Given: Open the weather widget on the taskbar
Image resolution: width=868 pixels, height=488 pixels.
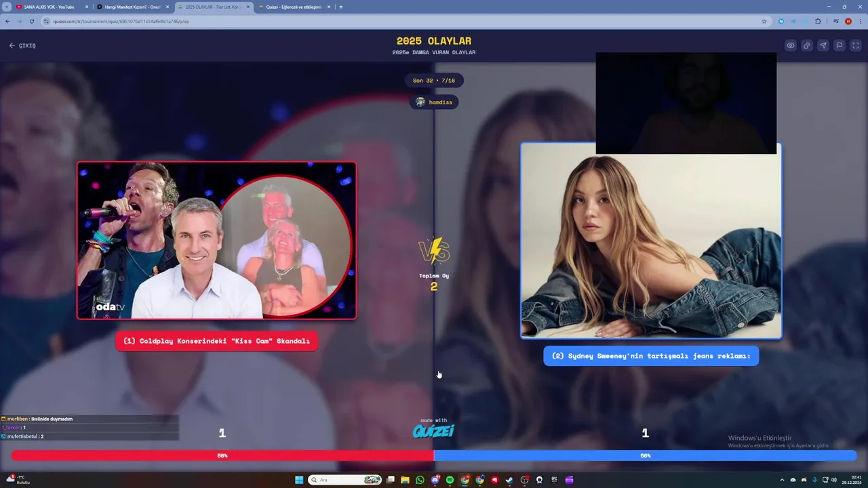Looking at the screenshot, I should (x=17, y=480).
